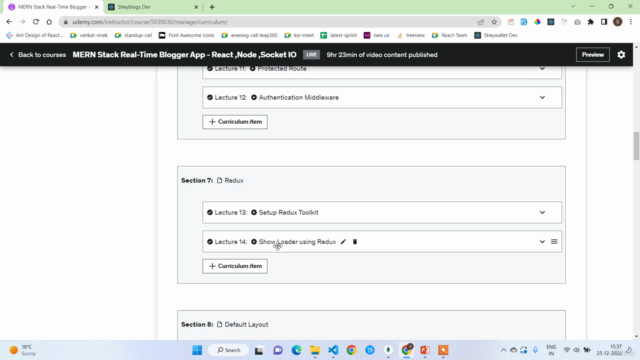Open browser extensions puzzle icon
Screen dimensions: 640x360
pyautogui.click(x=591, y=22)
